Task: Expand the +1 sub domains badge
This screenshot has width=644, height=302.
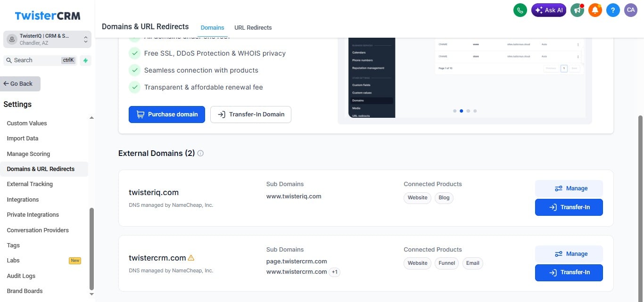Action: point(335,272)
